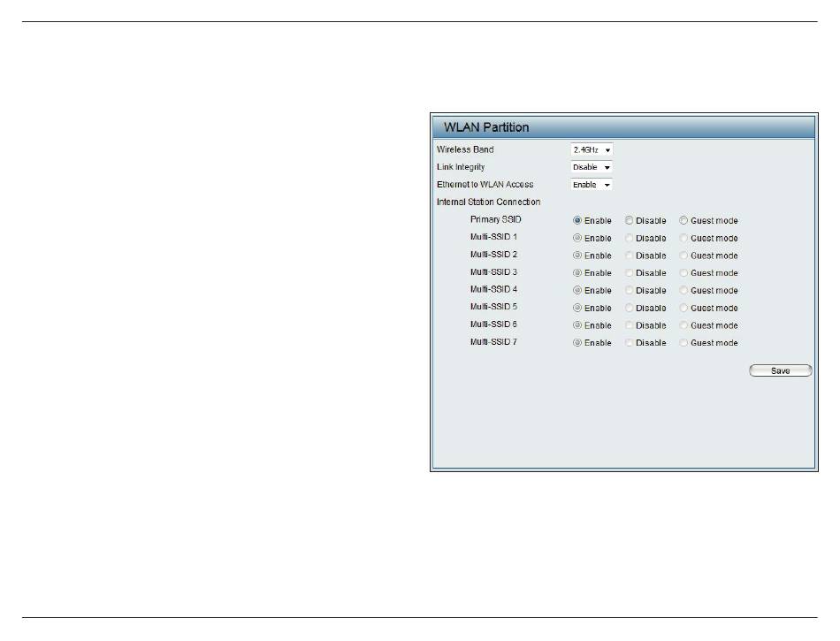Select Disable for Multi-SSID 5
Screen dimensions: 840x641
[x=629, y=308]
